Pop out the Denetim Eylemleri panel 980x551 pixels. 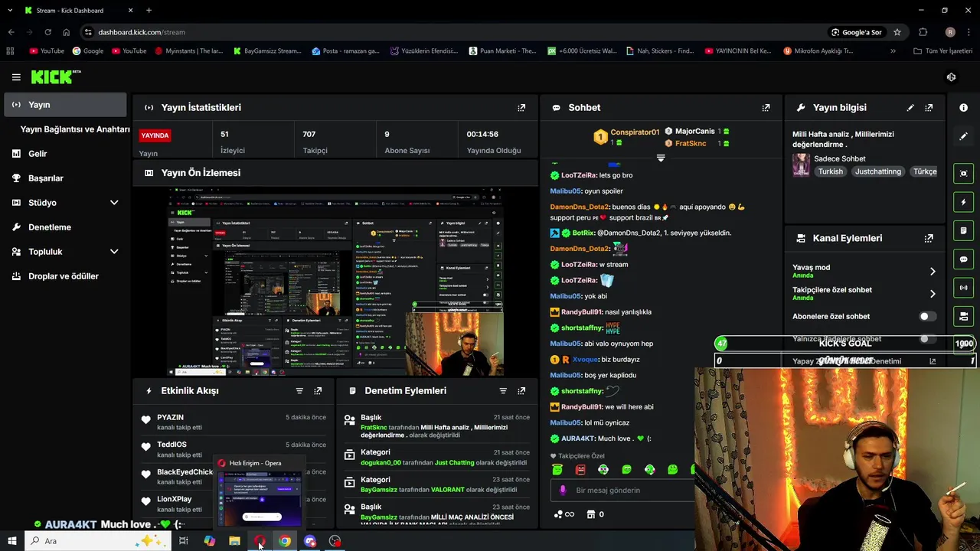(521, 391)
